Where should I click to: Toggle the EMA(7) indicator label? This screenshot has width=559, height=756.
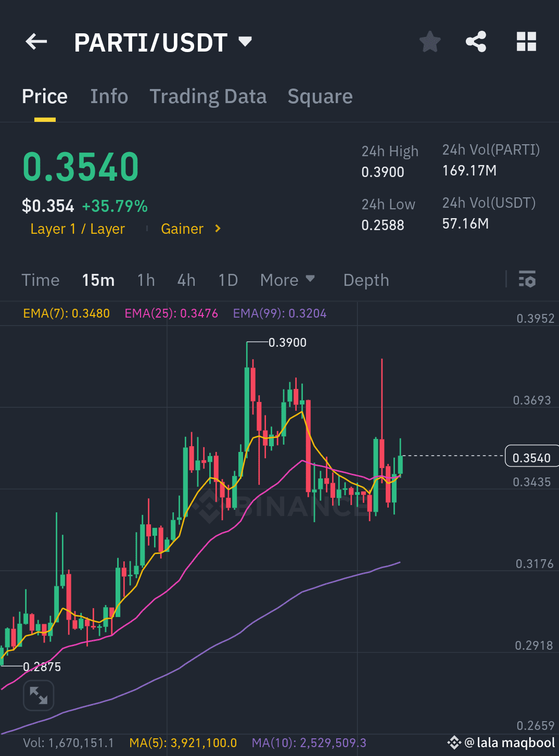[x=66, y=313]
